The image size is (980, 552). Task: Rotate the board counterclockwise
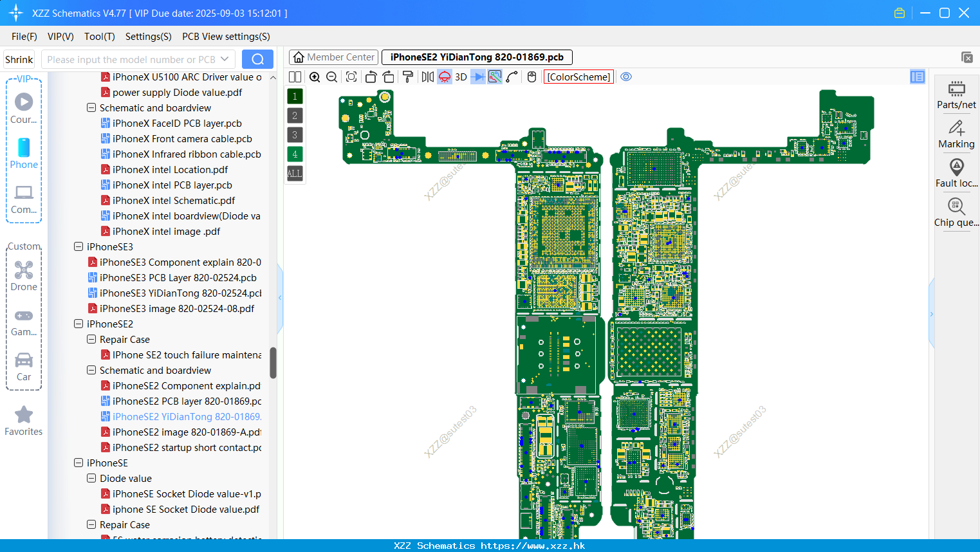[x=371, y=77]
